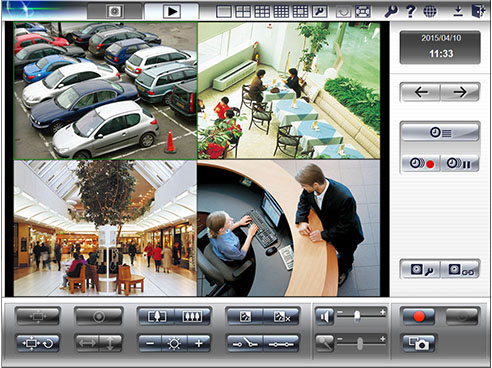
Task: Adjust the audio volume slider
Action: (x=361, y=315)
